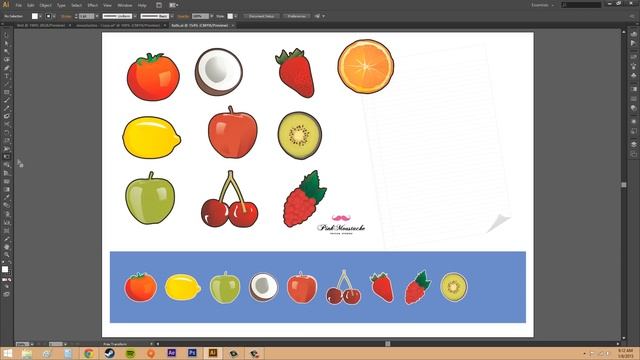The height and width of the screenshot is (360, 640).
Task: Open the Effect menu
Action: (93, 5)
